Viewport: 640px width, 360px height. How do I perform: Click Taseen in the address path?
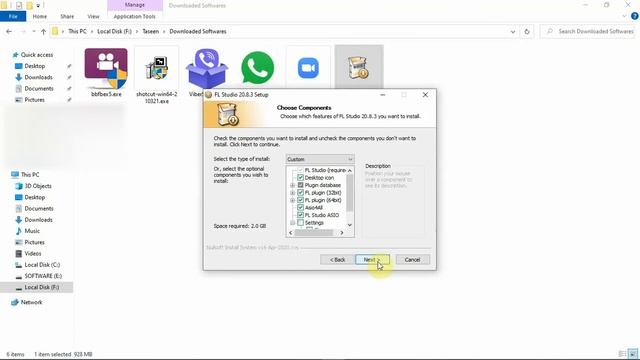pos(151,31)
